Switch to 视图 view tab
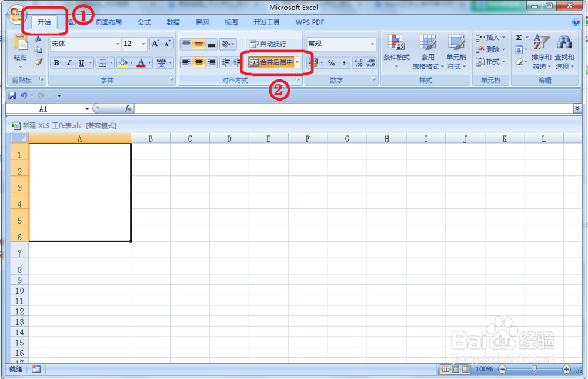 point(231,22)
